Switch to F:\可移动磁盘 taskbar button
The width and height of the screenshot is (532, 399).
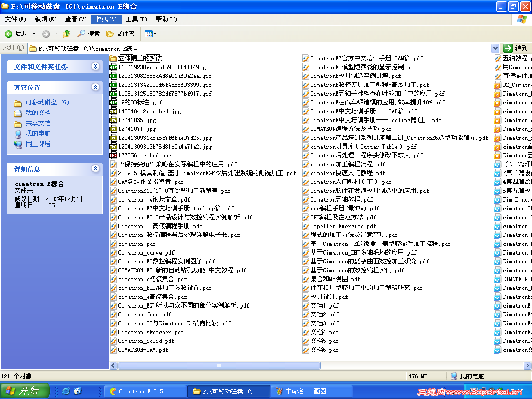coord(229,391)
